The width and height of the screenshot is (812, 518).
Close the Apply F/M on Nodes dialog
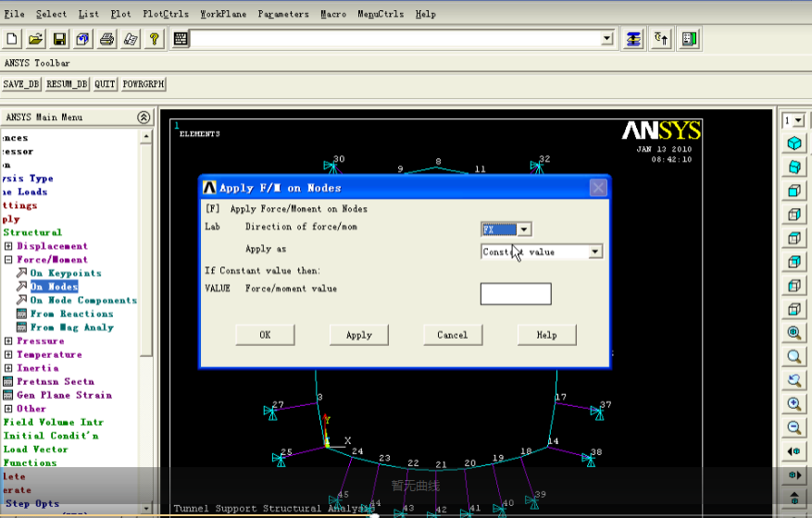tap(598, 188)
